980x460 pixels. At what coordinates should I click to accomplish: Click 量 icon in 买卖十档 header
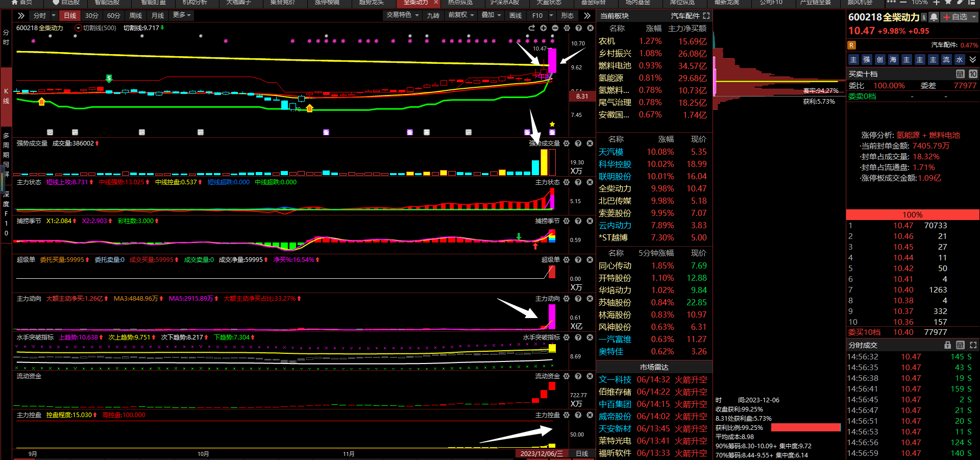tap(960, 74)
